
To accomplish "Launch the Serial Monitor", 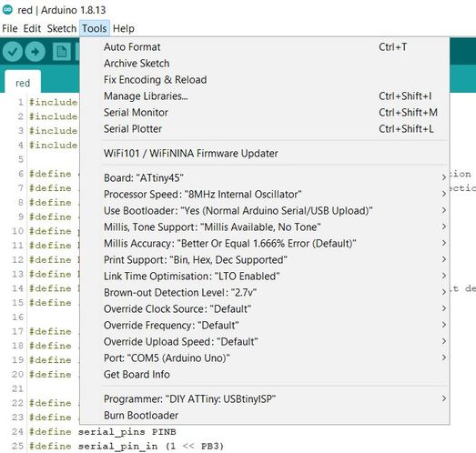I will point(265,113).
